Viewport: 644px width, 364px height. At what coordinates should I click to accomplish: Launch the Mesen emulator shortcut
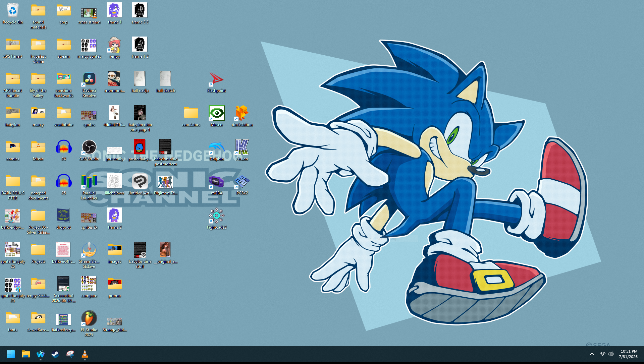pyautogui.click(x=216, y=116)
